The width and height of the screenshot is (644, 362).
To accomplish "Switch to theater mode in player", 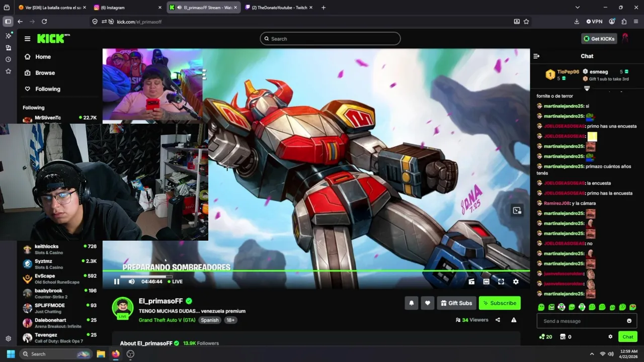I will point(486,282).
